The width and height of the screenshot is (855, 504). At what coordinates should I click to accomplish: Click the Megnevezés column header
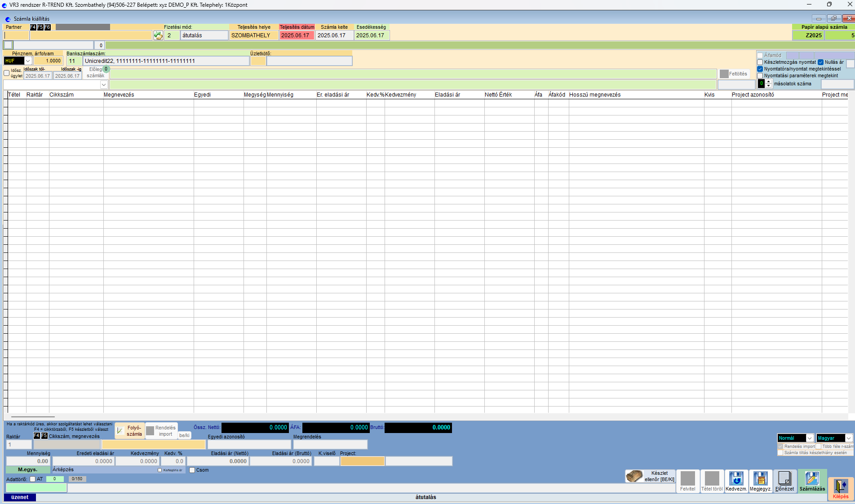coord(119,95)
